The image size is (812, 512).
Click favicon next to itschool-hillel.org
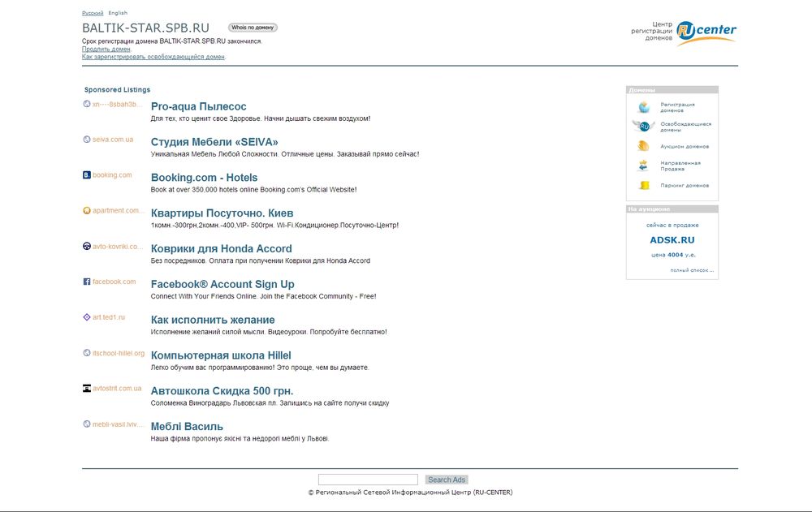pos(87,353)
